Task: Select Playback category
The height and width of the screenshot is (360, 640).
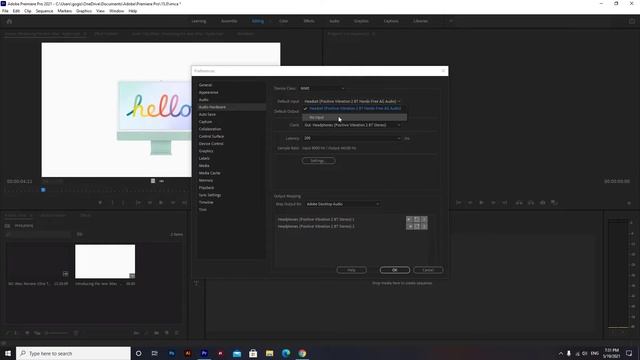Action: pos(206,188)
